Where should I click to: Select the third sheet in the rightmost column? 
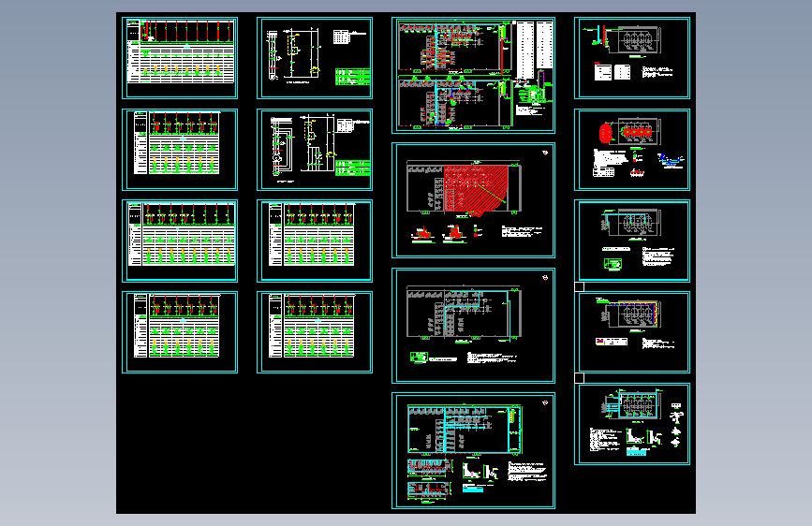click(632, 241)
